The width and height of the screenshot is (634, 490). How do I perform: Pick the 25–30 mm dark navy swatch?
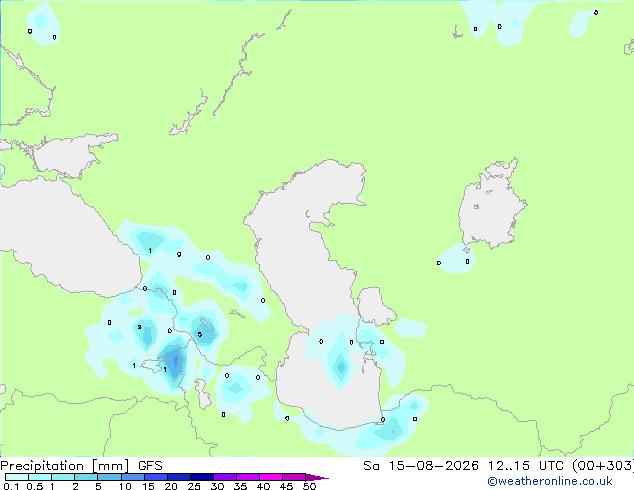[x=202, y=477]
